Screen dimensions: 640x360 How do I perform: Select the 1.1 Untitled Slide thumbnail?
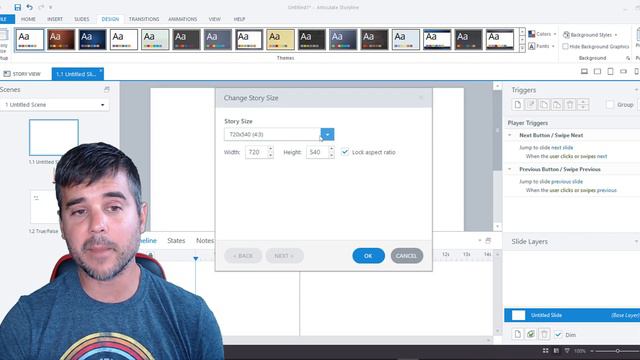(x=53, y=138)
